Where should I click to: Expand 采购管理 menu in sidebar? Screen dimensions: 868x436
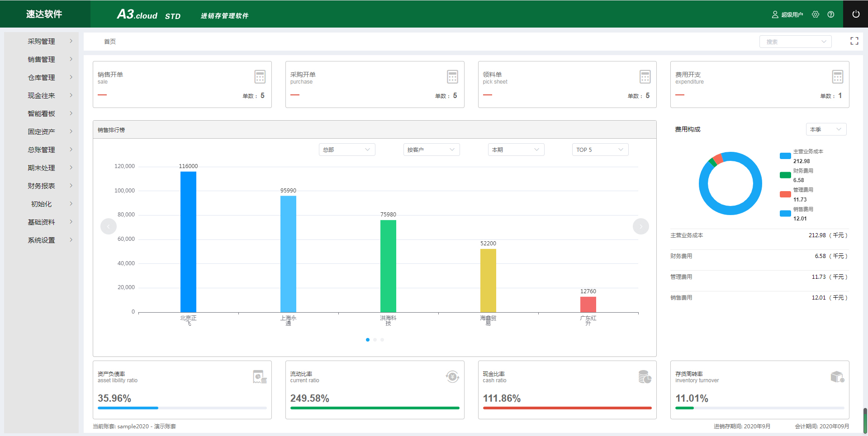point(41,41)
